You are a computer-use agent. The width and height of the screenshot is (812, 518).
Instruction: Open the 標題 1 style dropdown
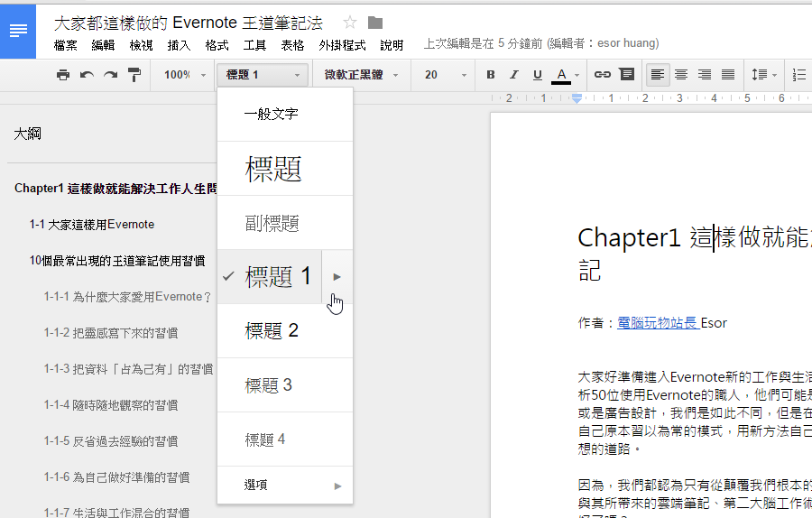tap(263, 75)
